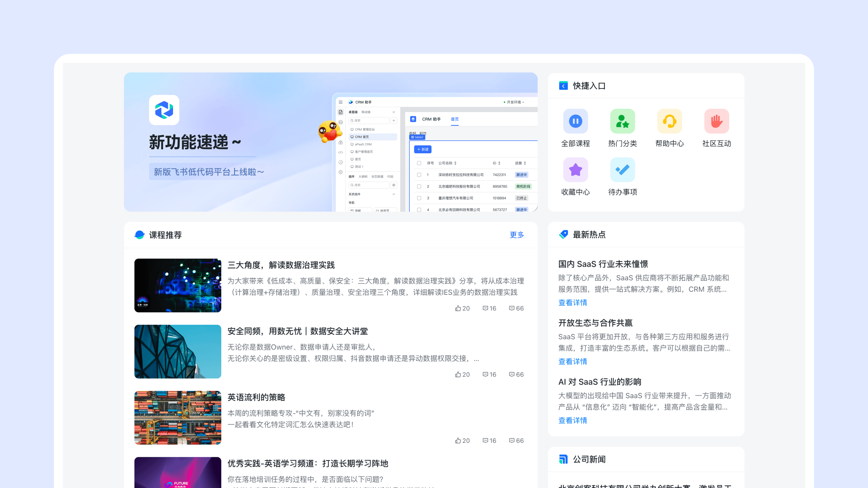
Task: Select CRM 首页 in the page list
Action: pyautogui.click(x=373, y=137)
